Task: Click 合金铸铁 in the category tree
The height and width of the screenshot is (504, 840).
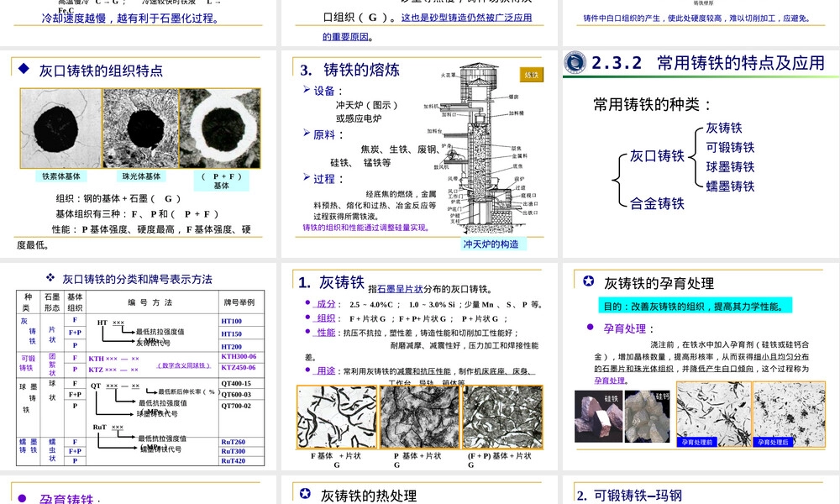Action: (x=657, y=203)
